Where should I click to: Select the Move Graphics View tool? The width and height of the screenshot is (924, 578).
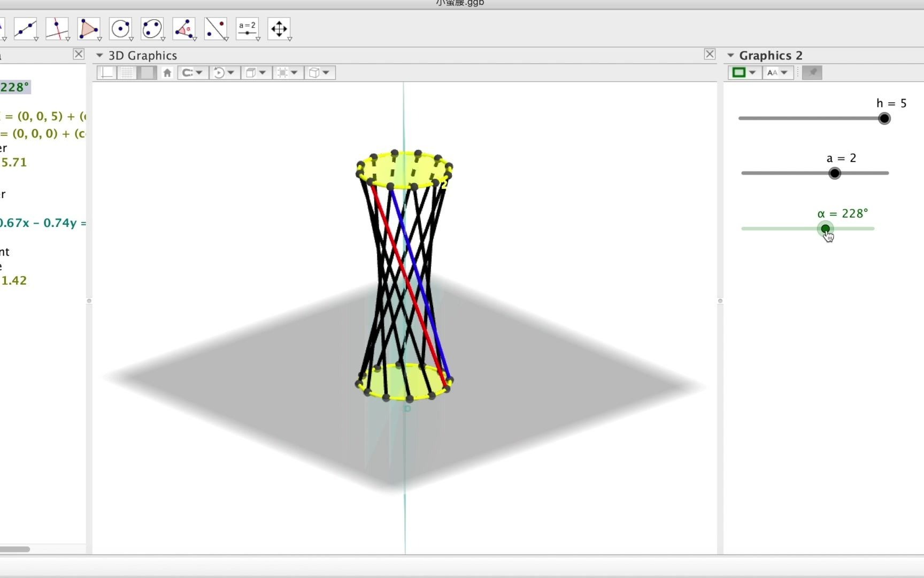[x=279, y=28]
